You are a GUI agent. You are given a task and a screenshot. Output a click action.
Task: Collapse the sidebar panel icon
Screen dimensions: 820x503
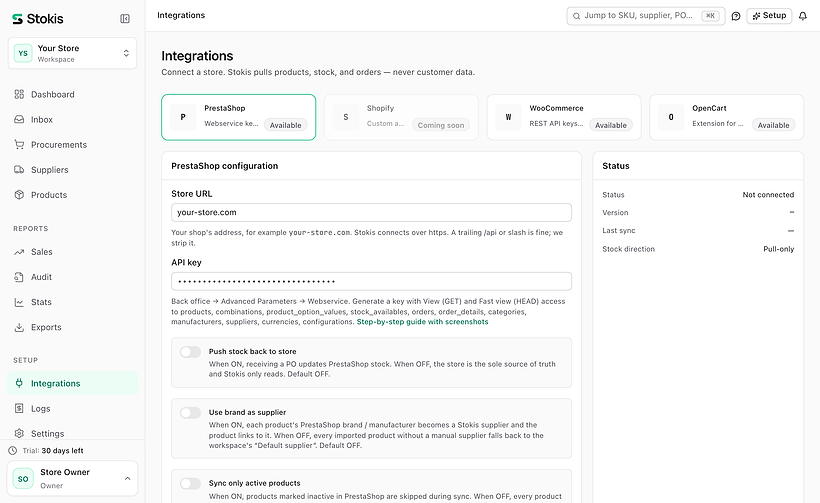click(125, 19)
